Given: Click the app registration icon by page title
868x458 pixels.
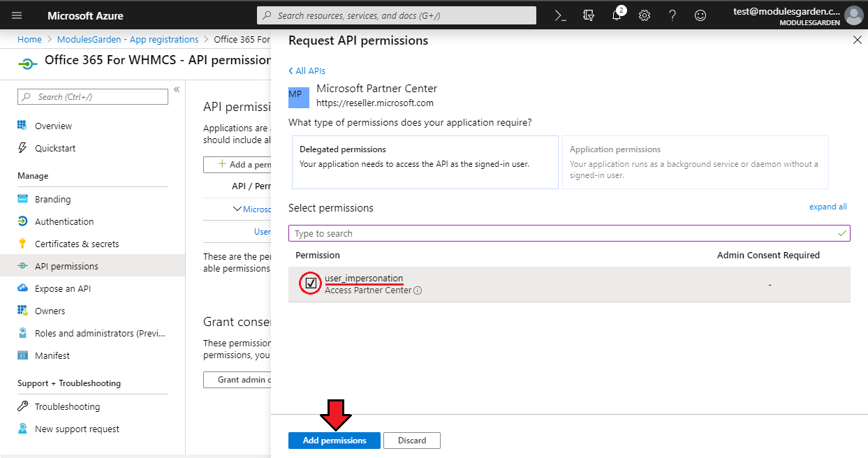Looking at the screenshot, I should click(27, 63).
